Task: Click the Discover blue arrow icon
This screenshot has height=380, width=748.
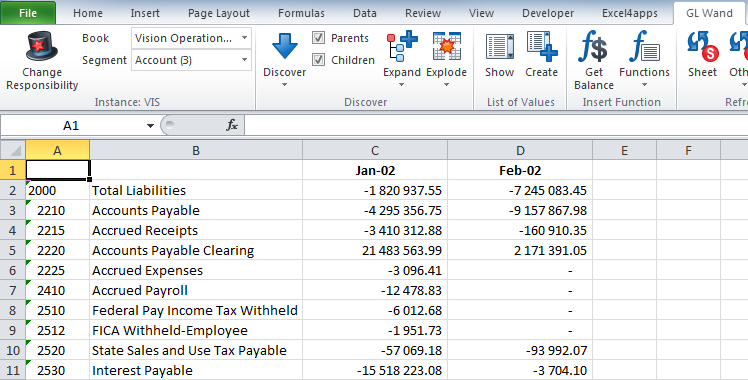Action: click(x=285, y=46)
